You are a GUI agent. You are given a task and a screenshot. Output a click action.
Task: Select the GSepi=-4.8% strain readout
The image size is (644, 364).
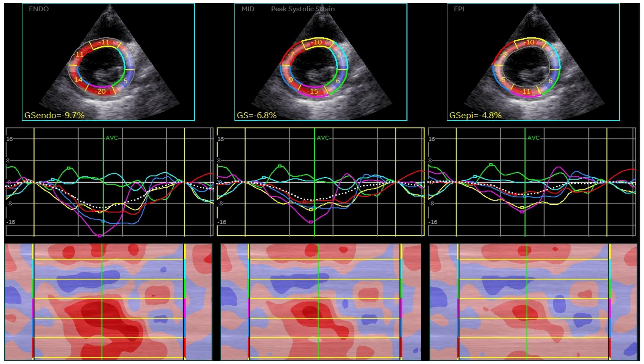click(475, 115)
